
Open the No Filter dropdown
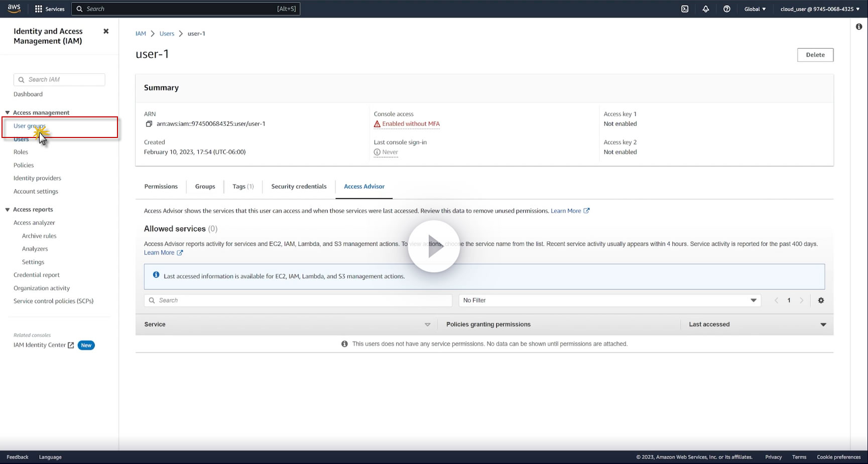pyautogui.click(x=610, y=300)
